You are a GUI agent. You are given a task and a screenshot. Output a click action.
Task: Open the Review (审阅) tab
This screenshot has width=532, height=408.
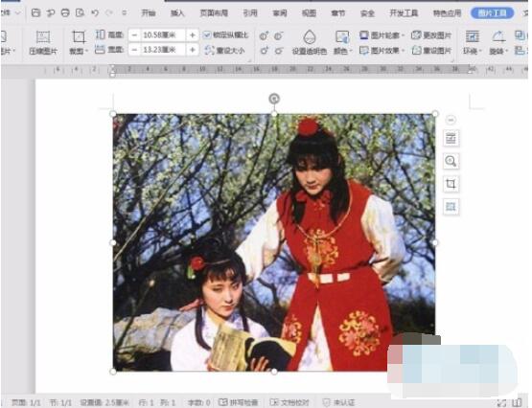(280, 13)
